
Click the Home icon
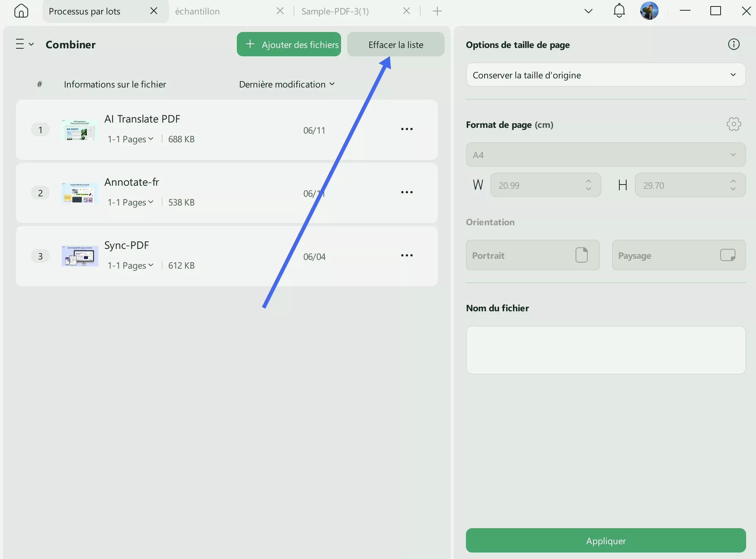click(x=21, y=11)
